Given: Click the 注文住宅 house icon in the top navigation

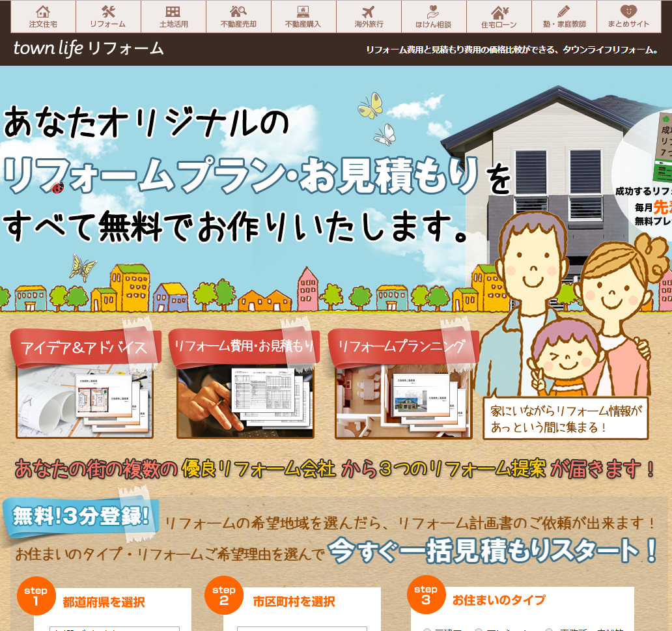Looking at the screenshot, I should [x=42, y=16].
